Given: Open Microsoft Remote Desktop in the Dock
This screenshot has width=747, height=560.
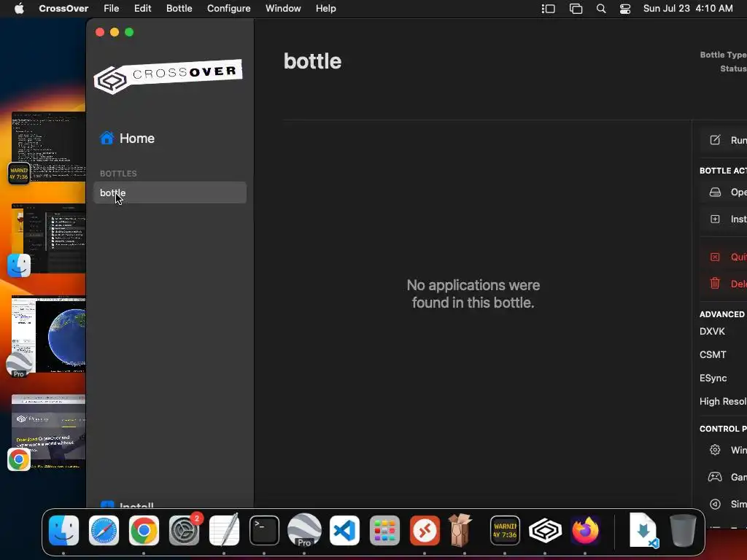Looking at the screenshot, I should point(425,531).
